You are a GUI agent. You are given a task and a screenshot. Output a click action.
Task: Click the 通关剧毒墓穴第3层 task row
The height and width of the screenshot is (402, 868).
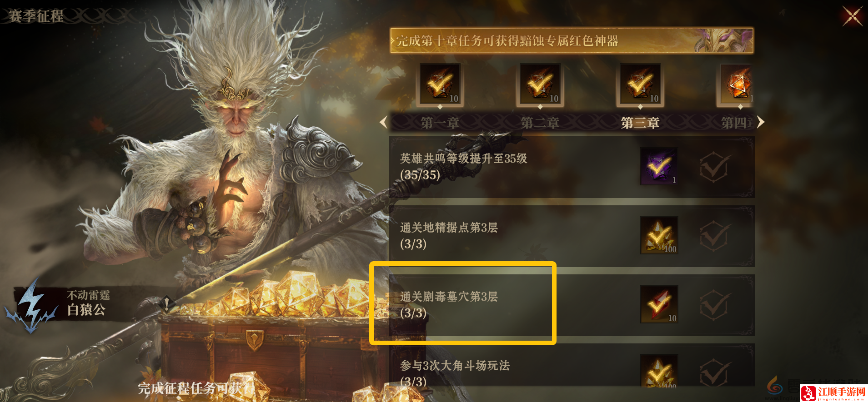click(572, 305)
